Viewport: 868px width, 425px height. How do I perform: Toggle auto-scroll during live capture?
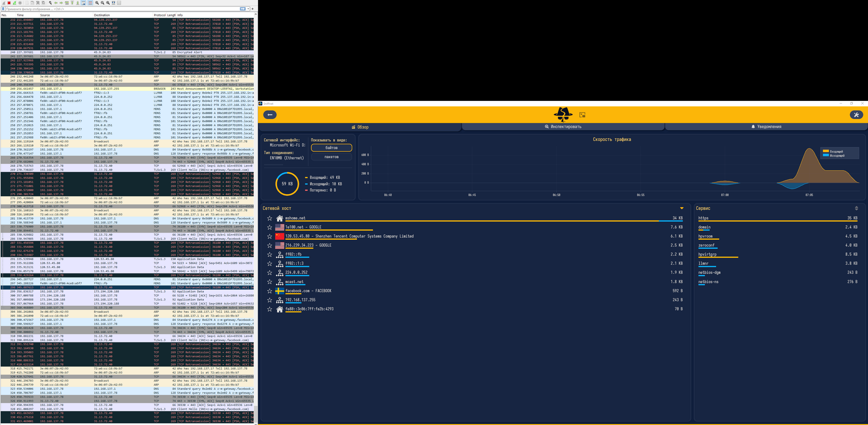pyautogui.click(x=83, y=3)
